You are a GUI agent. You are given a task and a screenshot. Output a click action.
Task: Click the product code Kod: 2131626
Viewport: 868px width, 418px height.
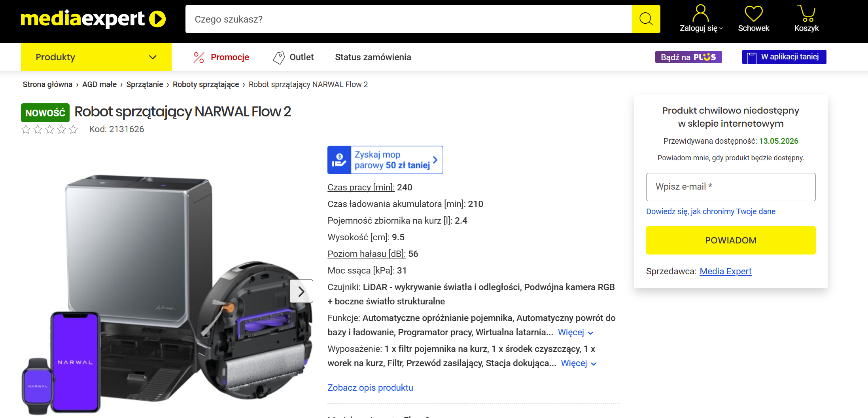pos(117,129)
